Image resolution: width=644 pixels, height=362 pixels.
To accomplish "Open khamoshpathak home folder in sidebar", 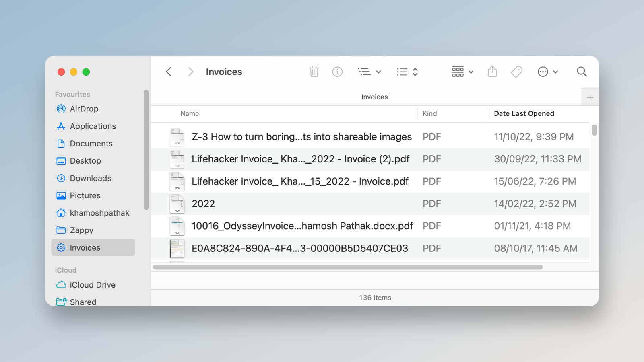I will pyautogui.click(x=93, y=212).
